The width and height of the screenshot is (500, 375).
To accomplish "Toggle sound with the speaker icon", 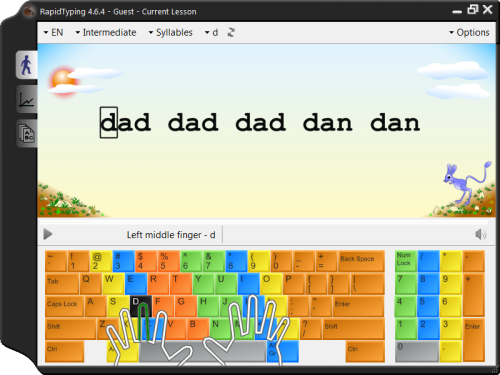I will pos(481,234).
